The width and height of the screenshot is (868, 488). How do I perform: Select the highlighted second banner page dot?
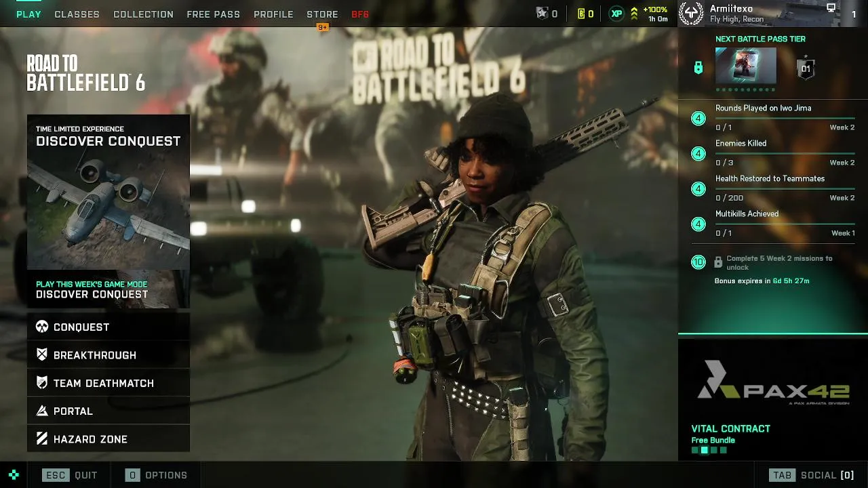(x=704, y=450)
